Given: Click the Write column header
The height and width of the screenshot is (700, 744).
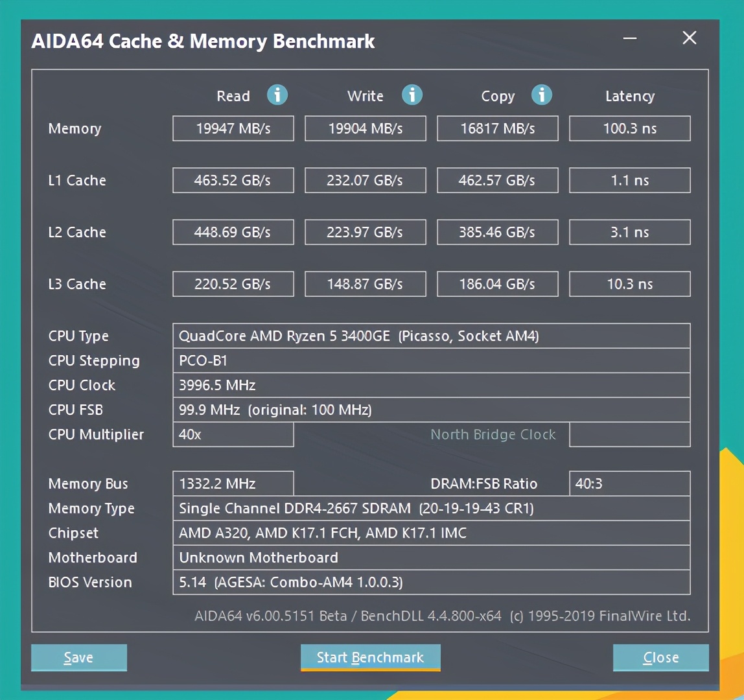Looking at the screenshot, I should click(366, 96).
